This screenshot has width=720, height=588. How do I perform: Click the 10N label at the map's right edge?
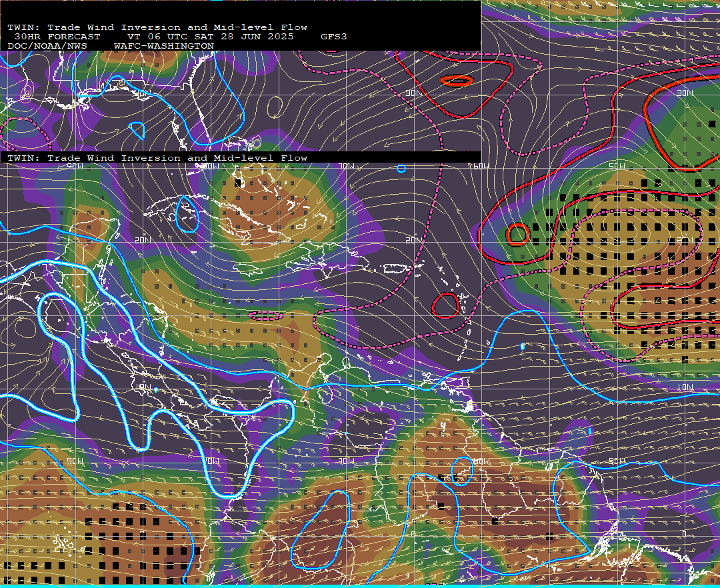[x=685, y=387]
